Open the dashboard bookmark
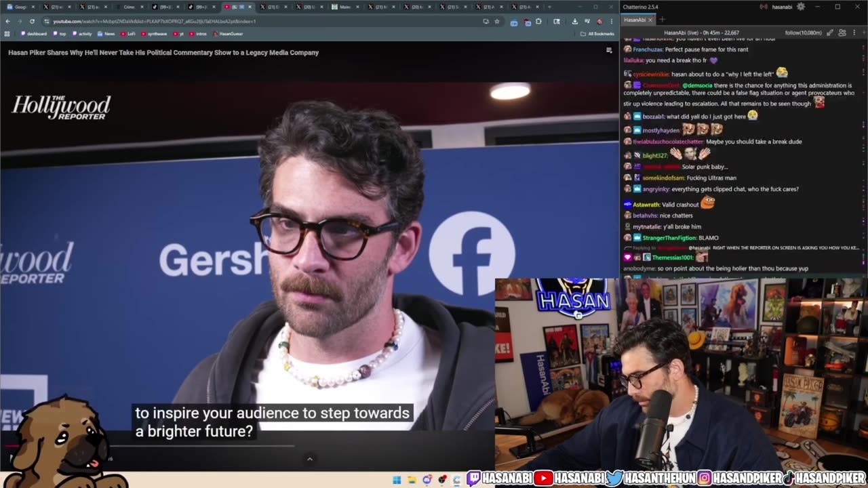The width and height of the screenshot is (868, 488). tap(34, 33)
